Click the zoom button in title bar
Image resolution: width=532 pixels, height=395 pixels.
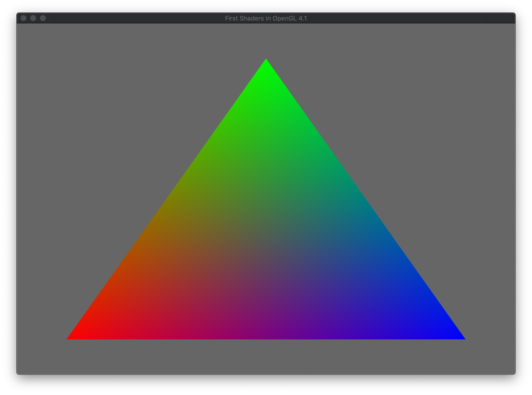coord(43,18)
